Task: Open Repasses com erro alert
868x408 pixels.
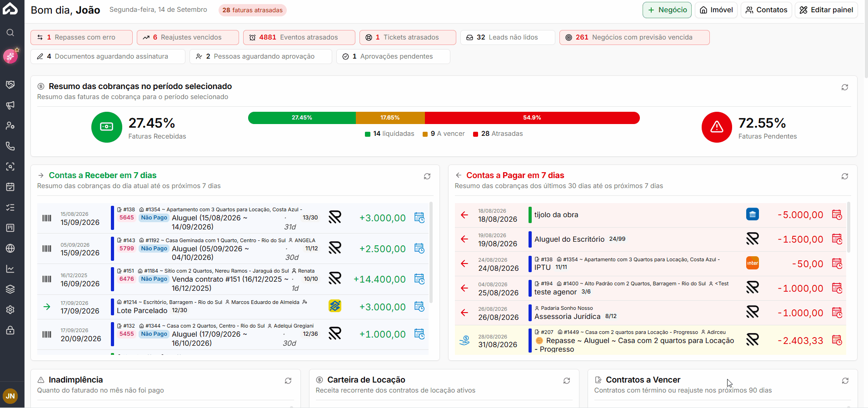Action: tap(82, 37)
